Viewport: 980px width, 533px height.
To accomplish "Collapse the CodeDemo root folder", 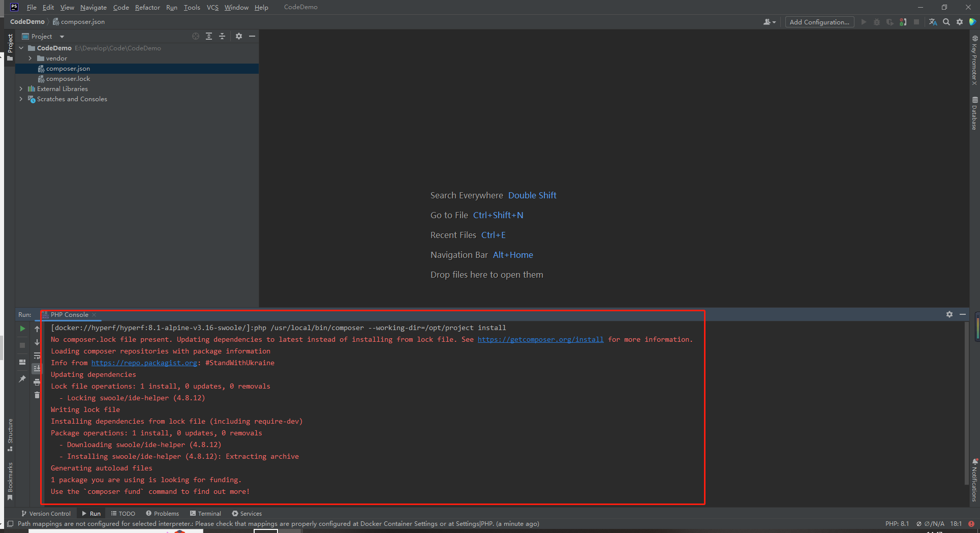I will 21,48.
